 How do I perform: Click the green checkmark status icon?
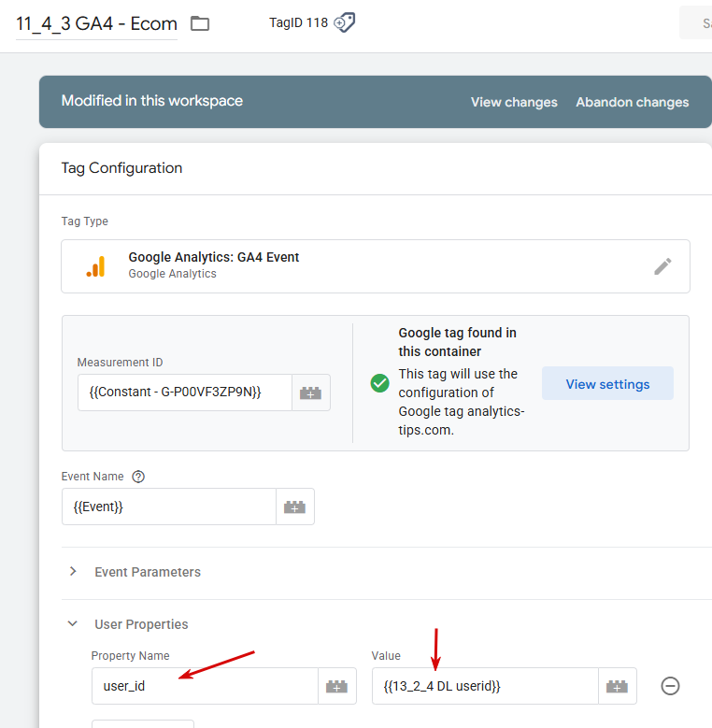pos(379,383)
